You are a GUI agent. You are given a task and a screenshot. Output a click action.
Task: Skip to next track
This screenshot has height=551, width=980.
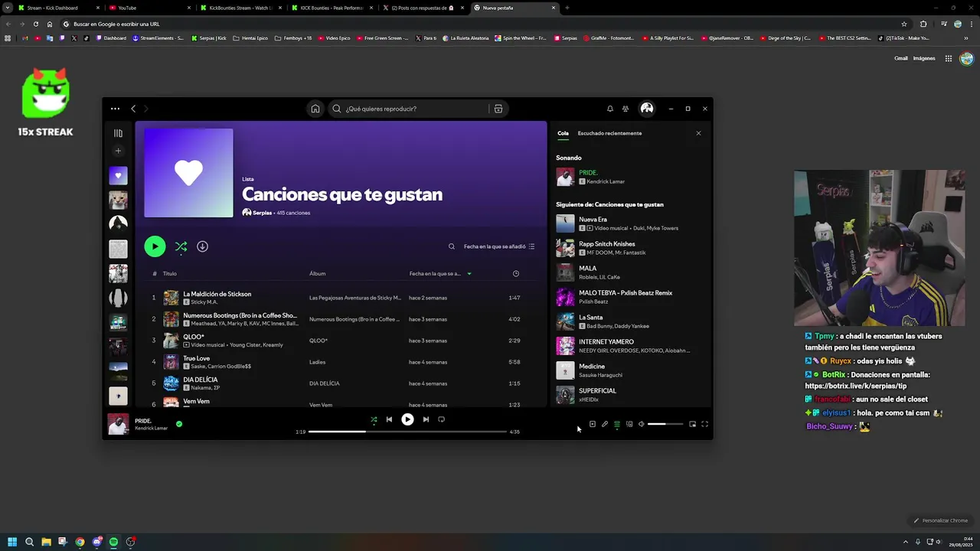coord(426,419)
